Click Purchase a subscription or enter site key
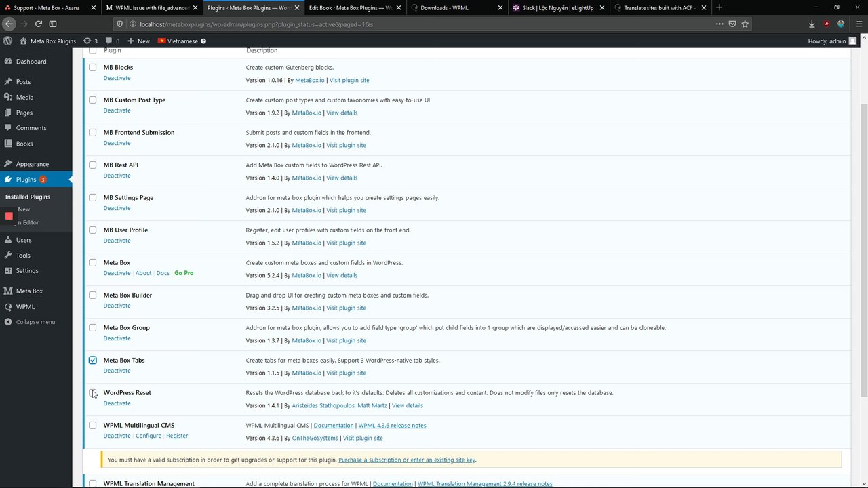 (x=407, y=460)
